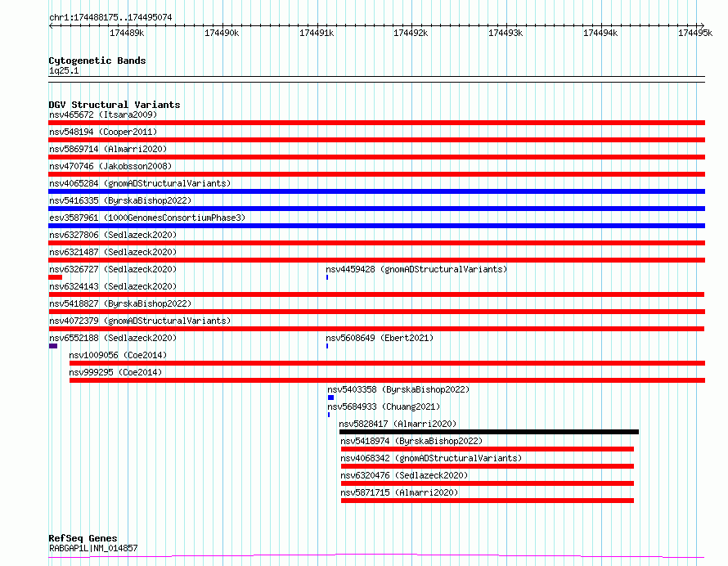Select the nsv548194 (Cooper2011) red bar

coord(376,140)
